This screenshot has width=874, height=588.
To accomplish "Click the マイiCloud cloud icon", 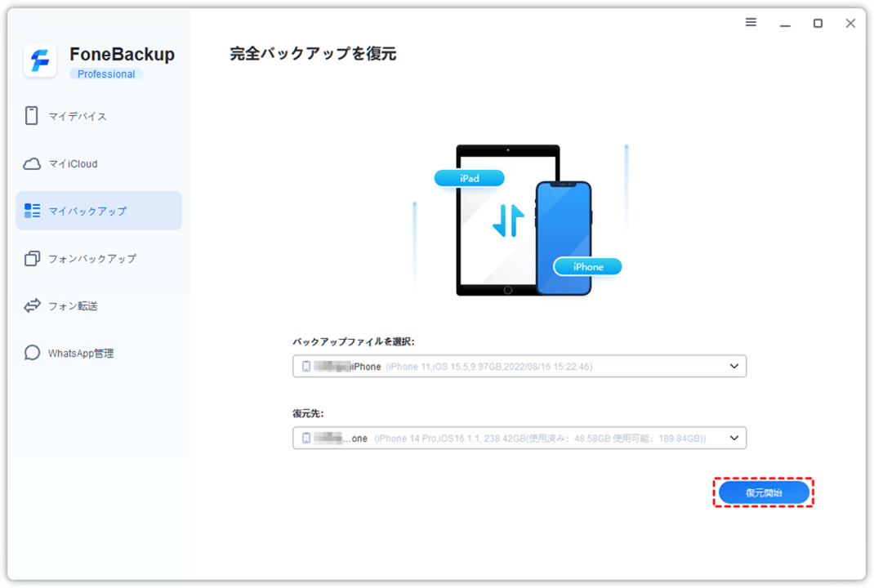I will point(32,164).
